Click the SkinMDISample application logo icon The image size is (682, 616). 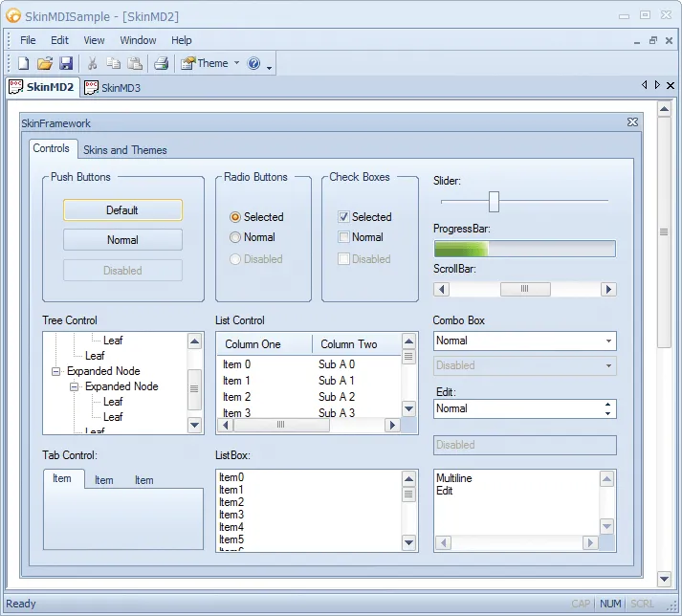pos(13,16)
